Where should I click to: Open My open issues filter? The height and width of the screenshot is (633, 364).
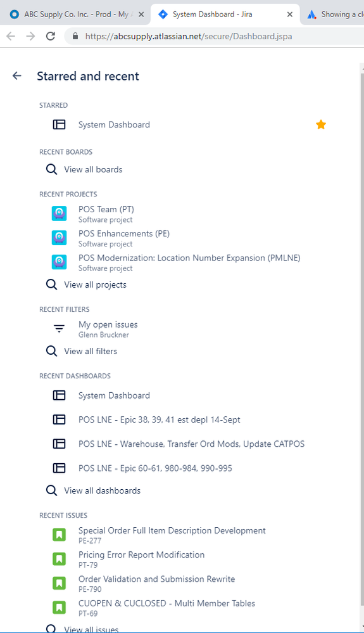tap(108, 324)
